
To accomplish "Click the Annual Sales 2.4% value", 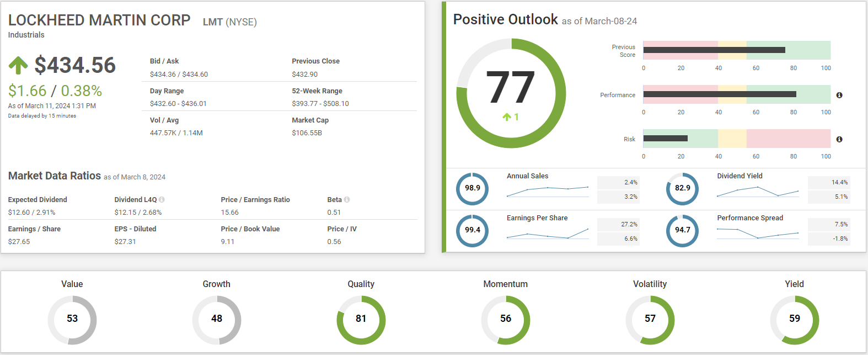I will tap(631, 182).
